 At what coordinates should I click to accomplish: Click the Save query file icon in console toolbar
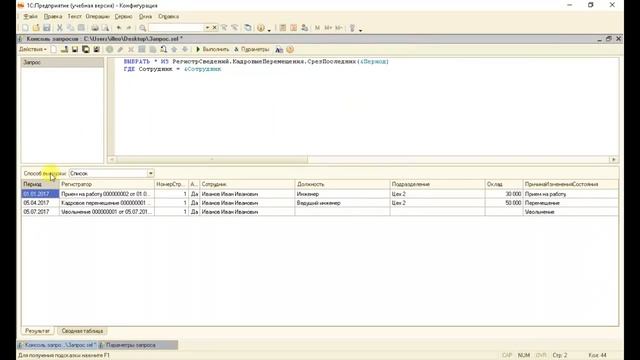75,49
